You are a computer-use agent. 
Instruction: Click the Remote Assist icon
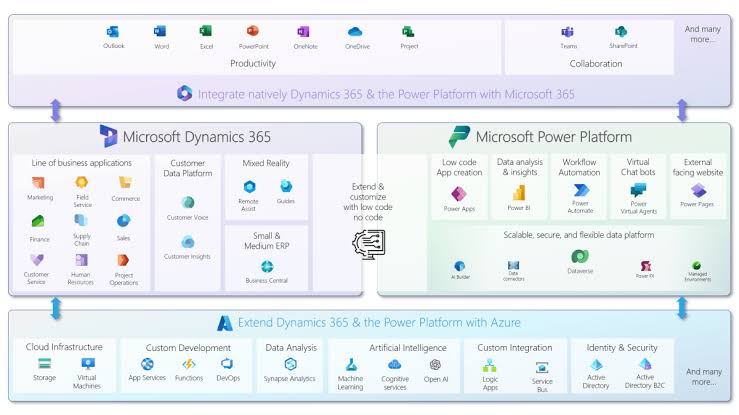coord(249,187)
